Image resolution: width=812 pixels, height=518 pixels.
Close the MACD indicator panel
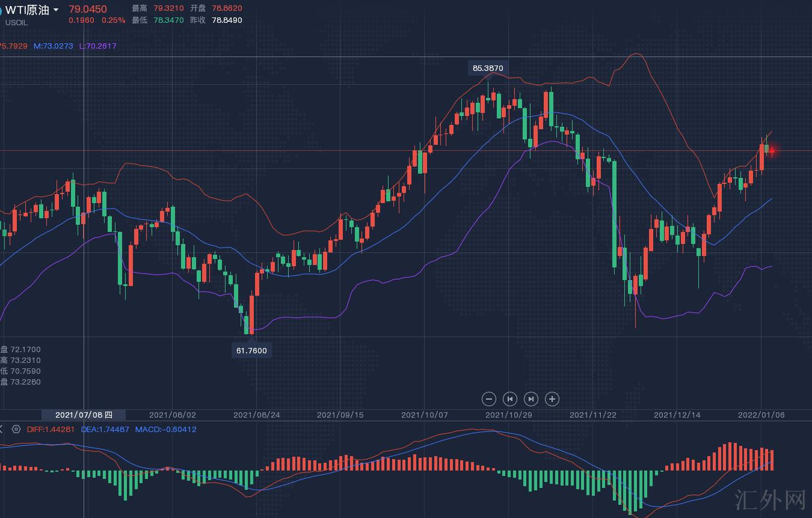tap(1, 429)
